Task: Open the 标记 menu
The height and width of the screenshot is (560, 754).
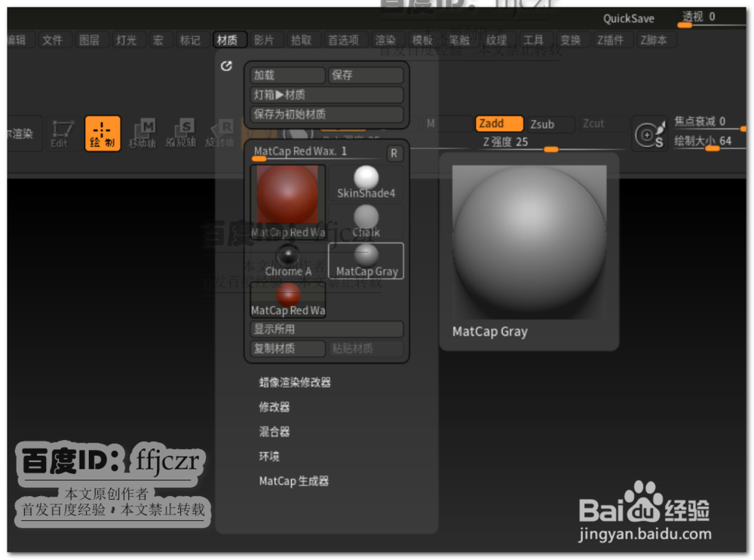Action: 190,40
